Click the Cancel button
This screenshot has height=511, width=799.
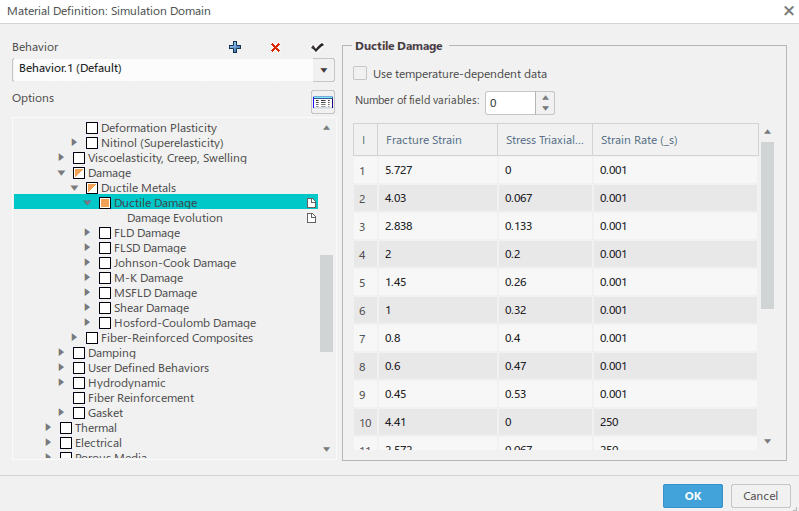pyautogui.click(x=760, y=496)
